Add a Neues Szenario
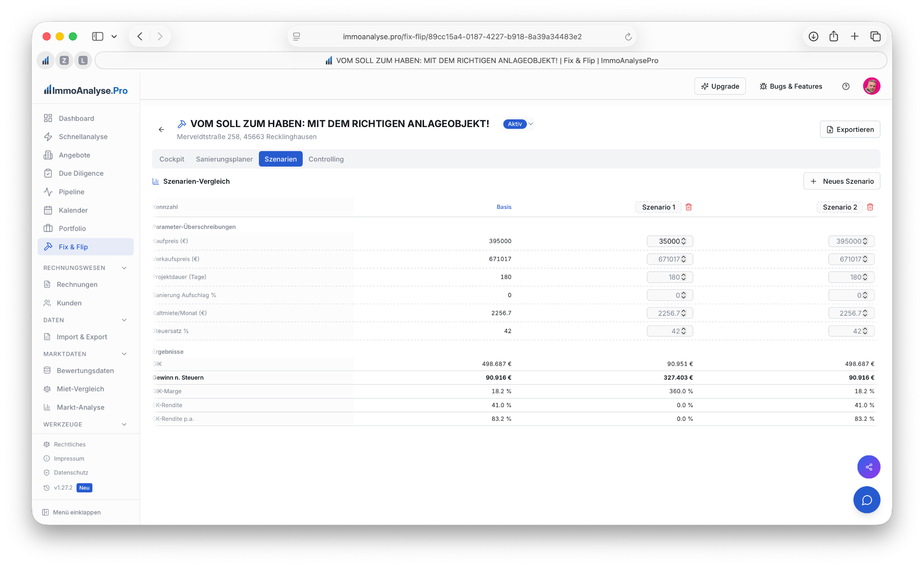 pos(842,181)
